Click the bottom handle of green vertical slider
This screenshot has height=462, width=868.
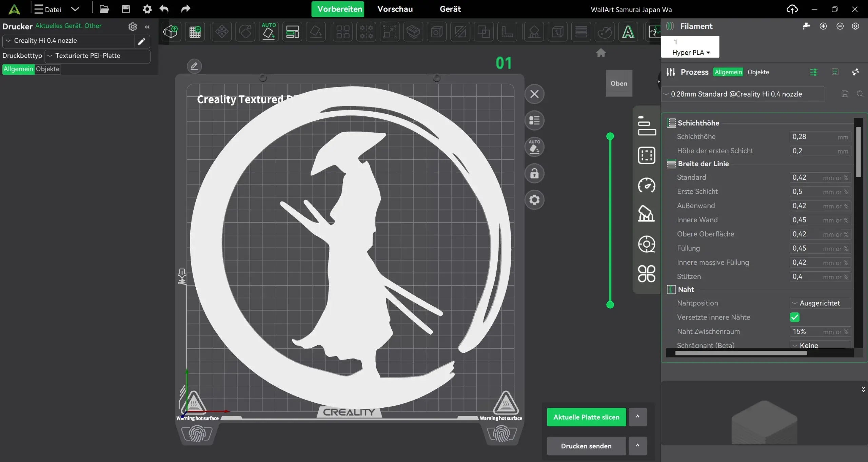pyautogui.click(x=610, y=305)
